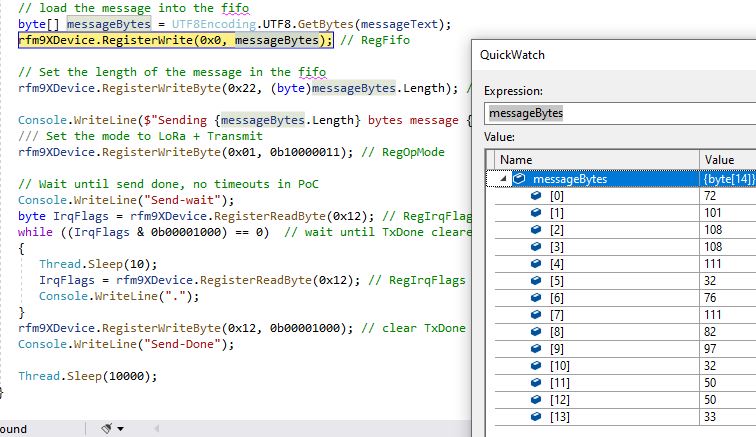Click the Value column header
Image resolution: width=756 pixels, height=437 pixels.
[726, 159]
